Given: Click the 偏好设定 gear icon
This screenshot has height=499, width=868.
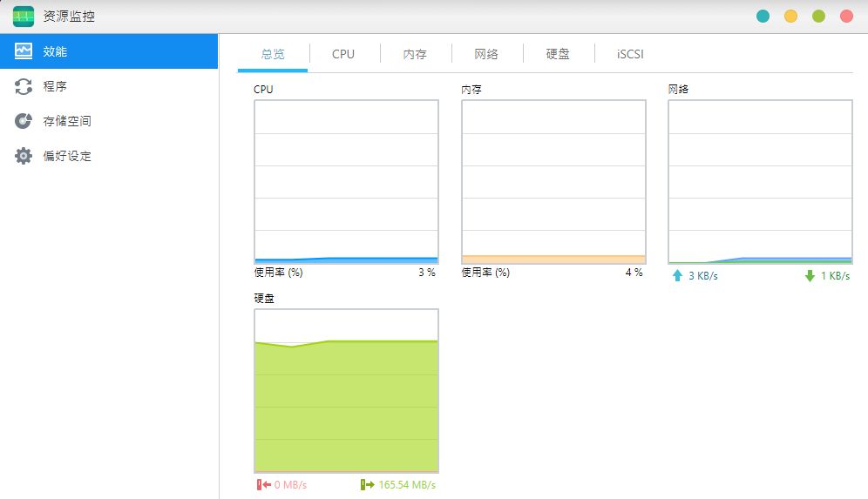Looking at the screenshot, I should pos(24,156).
